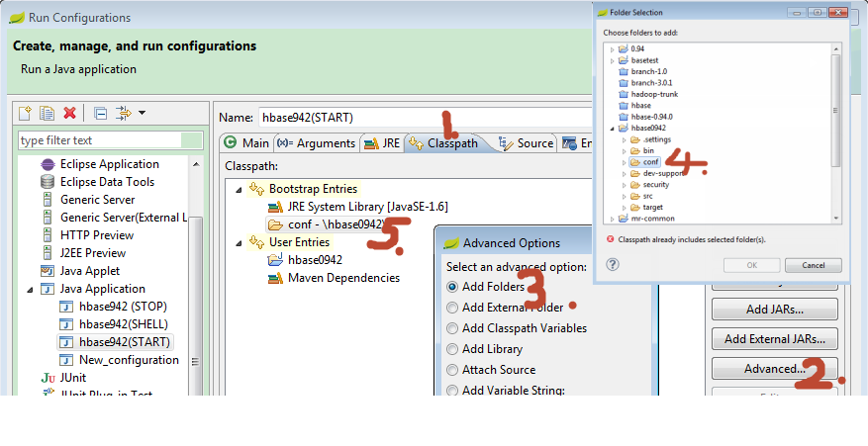Select HTTP Preview entry
The height and width of the screenshot is (446, 868).
coord(96,235)
